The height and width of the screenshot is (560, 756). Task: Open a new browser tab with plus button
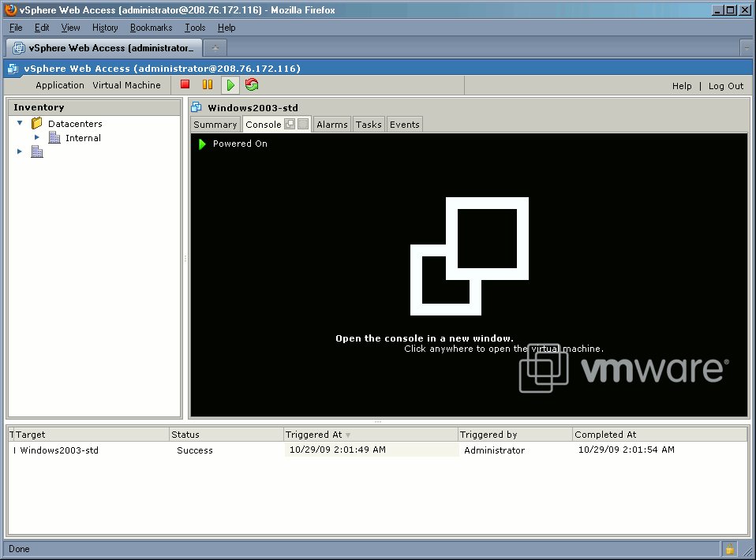pos(215,47)
